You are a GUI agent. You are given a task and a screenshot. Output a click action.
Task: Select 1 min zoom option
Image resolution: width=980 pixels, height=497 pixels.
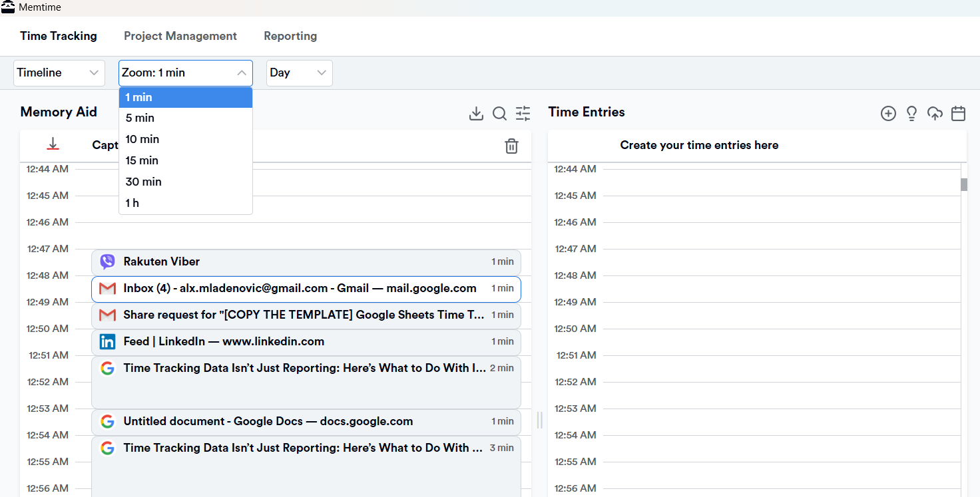point(186,97)
